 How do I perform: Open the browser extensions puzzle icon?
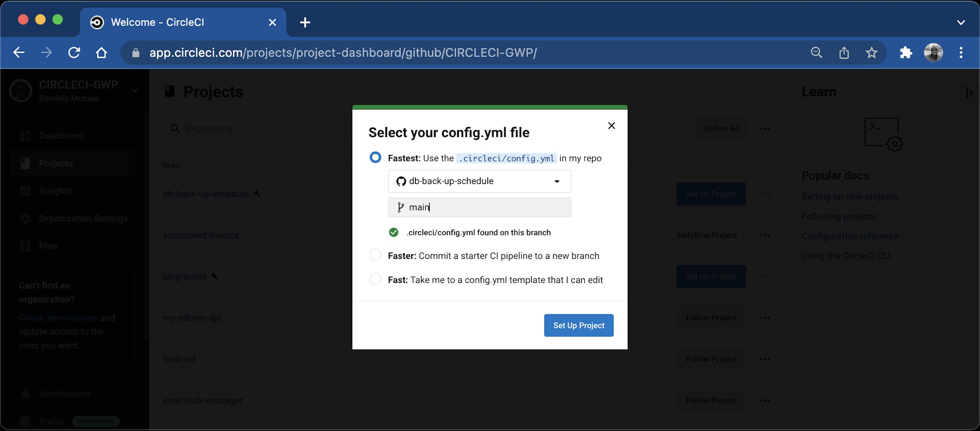906,52
